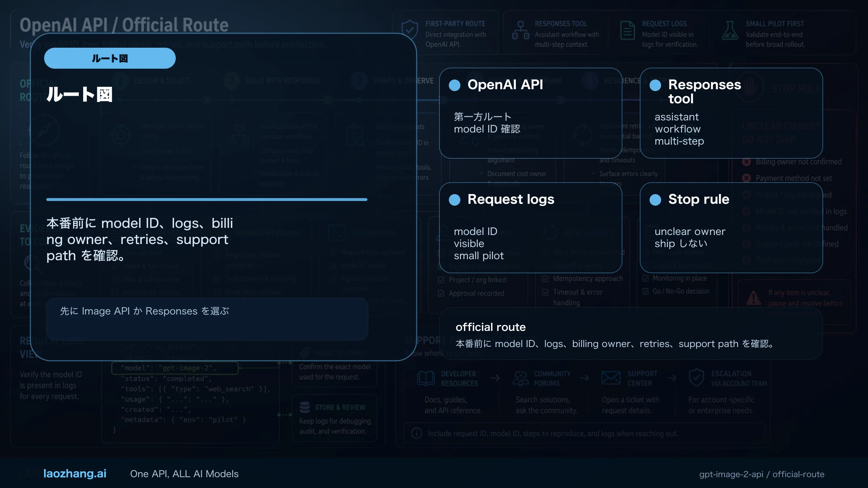Click the blue dot beside Stop rule
Viewport: 868px width, 488px height.
point(655,200)
